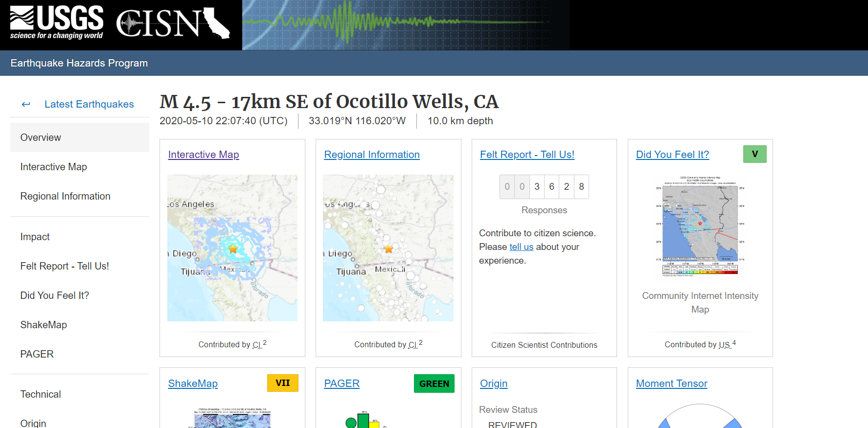Viewport: 868px width, 428px height.
Task: Click the felt responses counter
Action: 544,187
